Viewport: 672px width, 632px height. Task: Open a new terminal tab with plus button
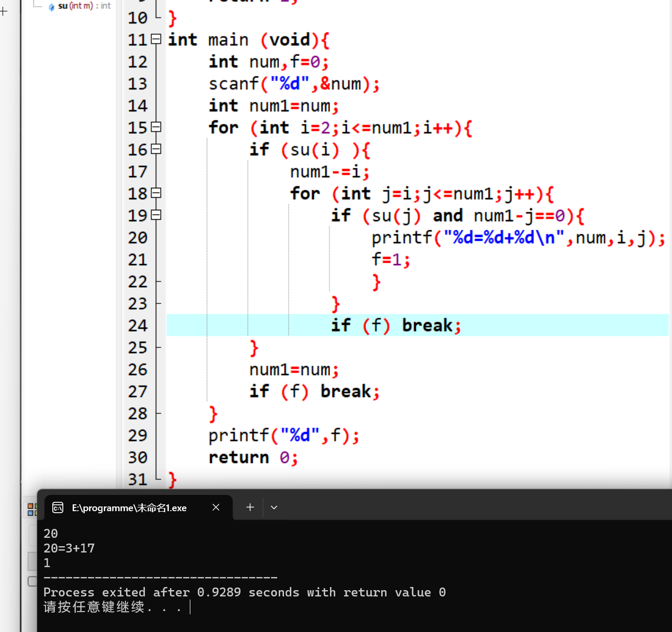[250, 507]
